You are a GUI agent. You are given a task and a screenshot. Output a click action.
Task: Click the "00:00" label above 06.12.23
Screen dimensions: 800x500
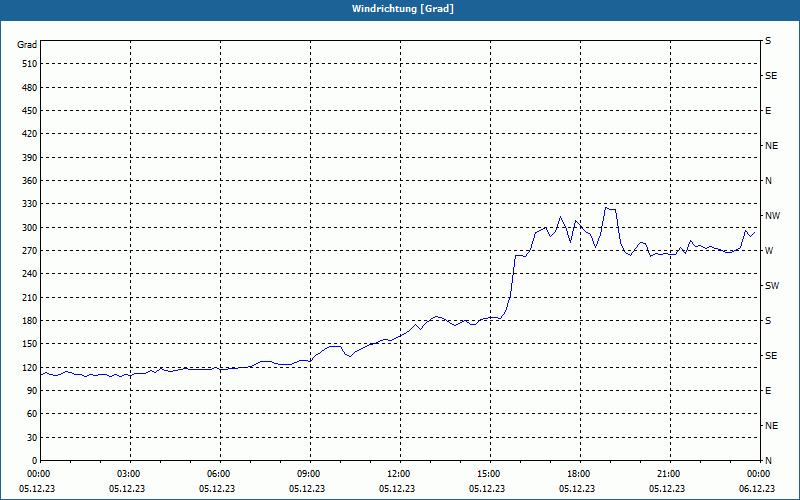point(758,474)
